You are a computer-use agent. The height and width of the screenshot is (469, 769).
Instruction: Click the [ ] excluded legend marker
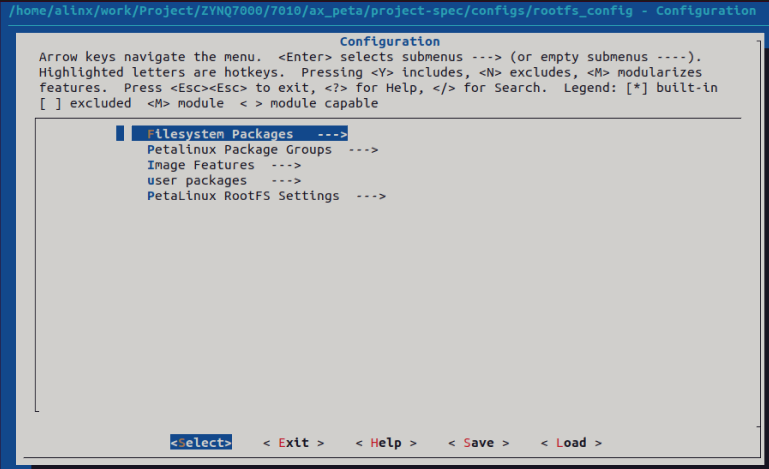[x=51, y=104]
